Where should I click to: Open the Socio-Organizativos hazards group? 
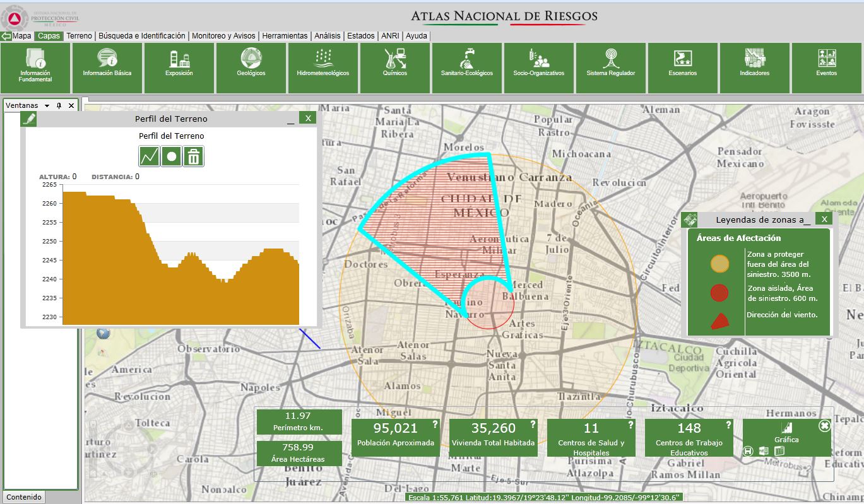pos(539,68)
